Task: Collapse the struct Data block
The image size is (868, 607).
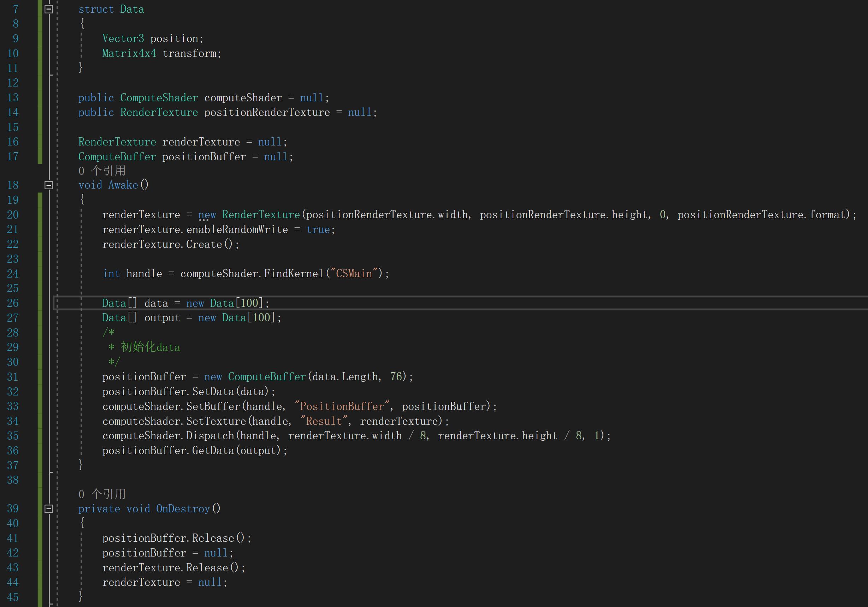Action: click(49, 9)
